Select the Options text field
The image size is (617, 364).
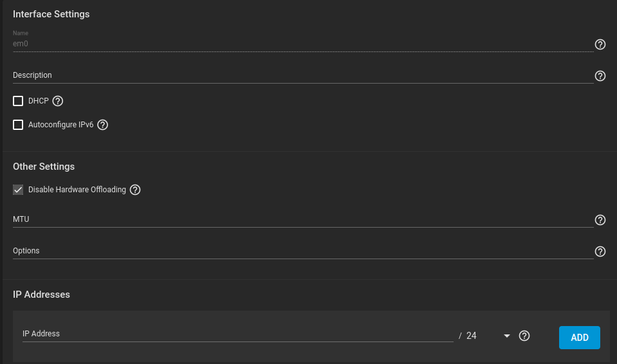tap(303, 251)
